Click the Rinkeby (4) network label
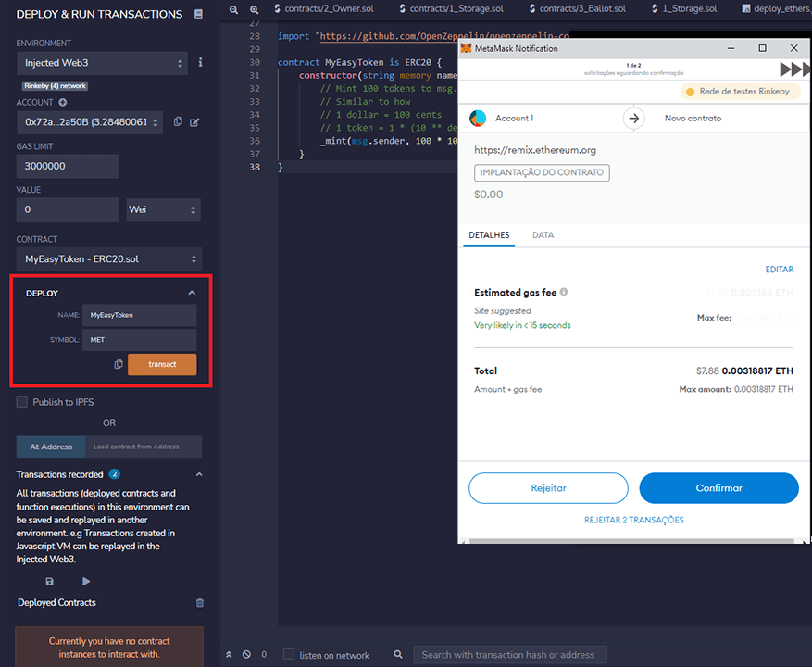The image size is (812, 667). click(x=55, y=86)
